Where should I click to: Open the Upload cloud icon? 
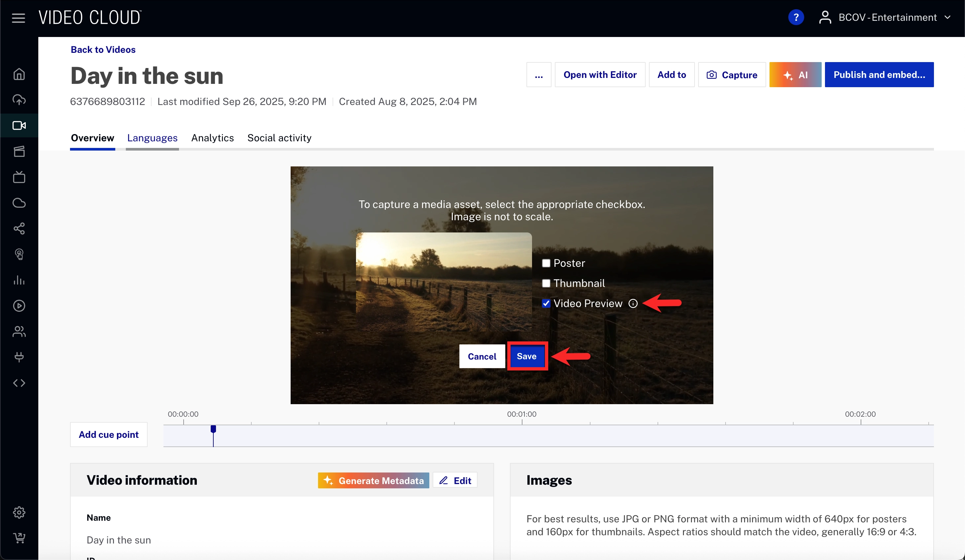click(19, 99)
